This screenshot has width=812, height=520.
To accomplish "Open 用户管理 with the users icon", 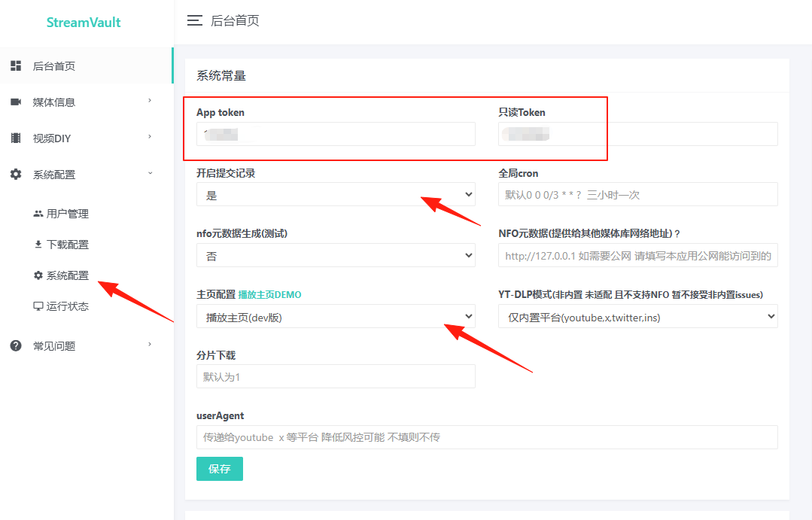I will (x=61, y=214).
